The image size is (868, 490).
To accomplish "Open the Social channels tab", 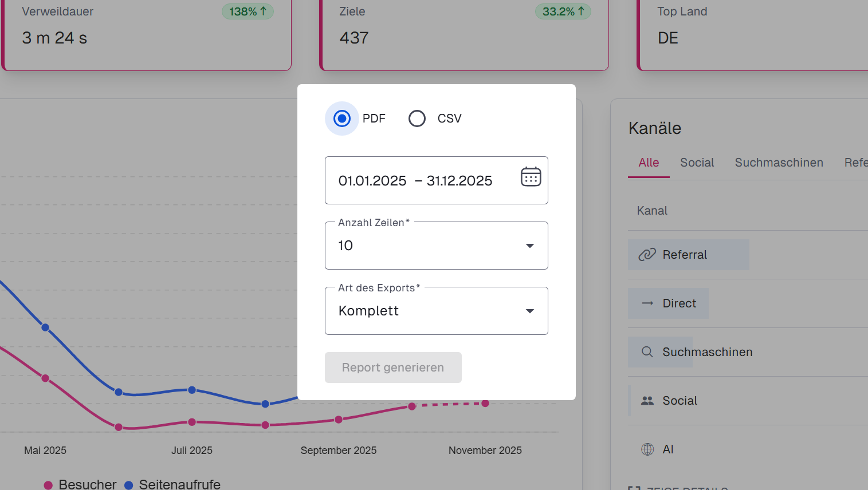I will [697, 163].
